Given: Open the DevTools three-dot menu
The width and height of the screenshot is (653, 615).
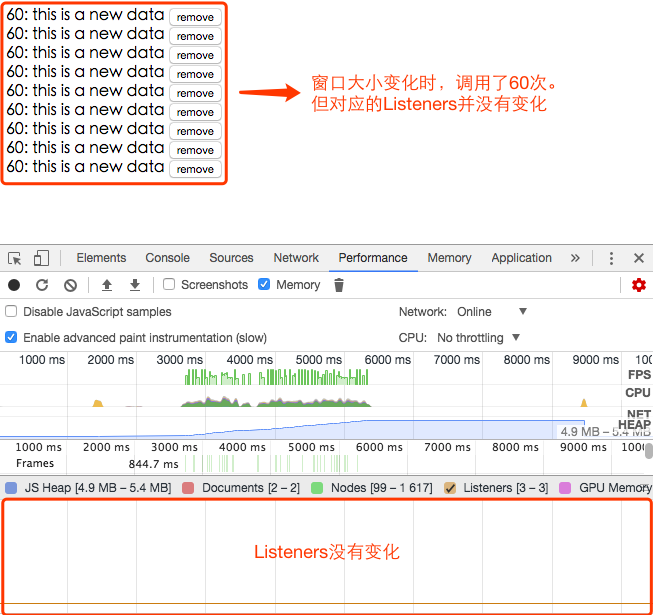Looking at the screenshot, I should point(611,258).
